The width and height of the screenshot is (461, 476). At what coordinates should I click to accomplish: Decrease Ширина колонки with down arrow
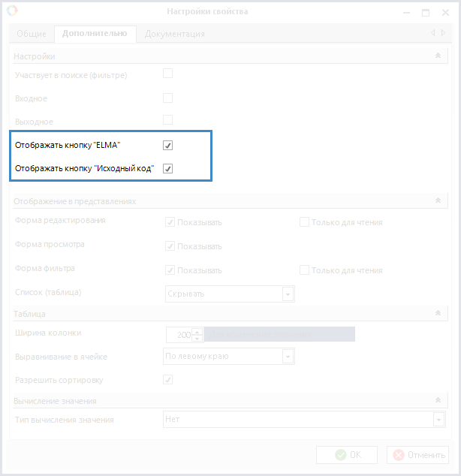(197, 338)
